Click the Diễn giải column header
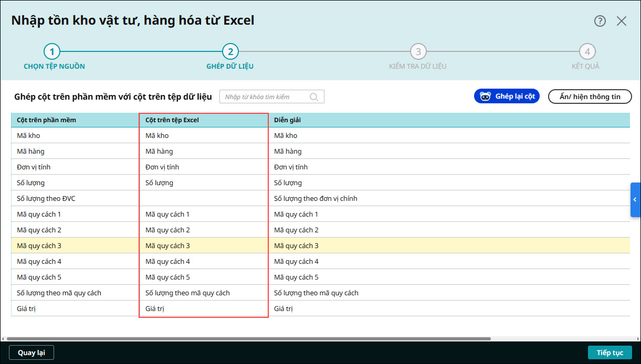The height and width of the screenshot is (364, 641). tap(449, 120)
